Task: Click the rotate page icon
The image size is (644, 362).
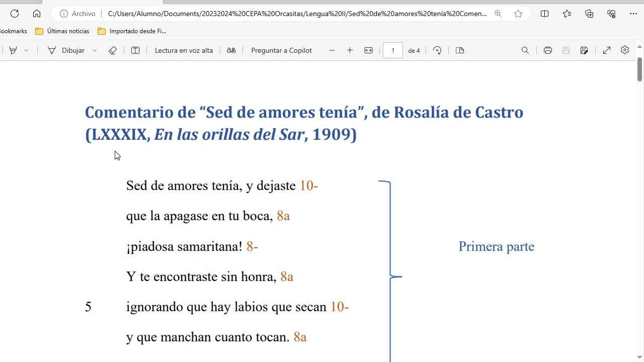Action: coord(437,50)
